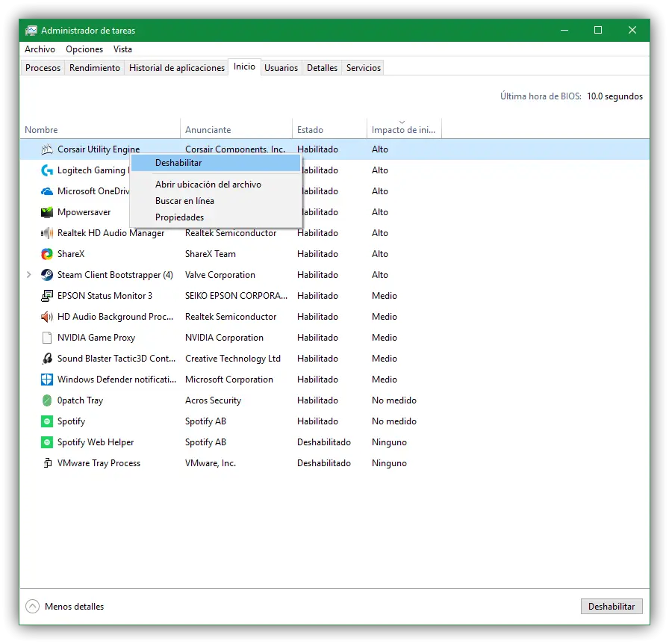
Task: Select the NVIDIA Corporation cell
Action: 225,338
